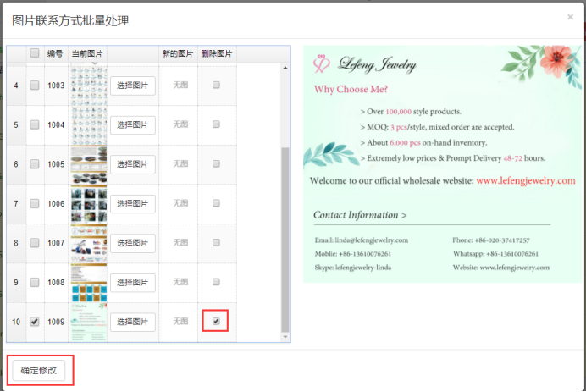
Task: Click the 无图 cell in row 1003
Action: tap(180, 86)
